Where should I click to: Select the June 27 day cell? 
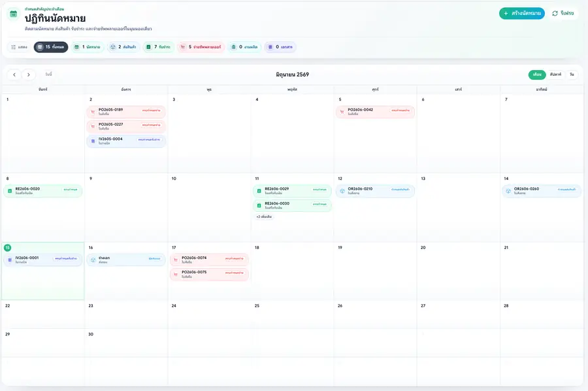pos(458,314)
